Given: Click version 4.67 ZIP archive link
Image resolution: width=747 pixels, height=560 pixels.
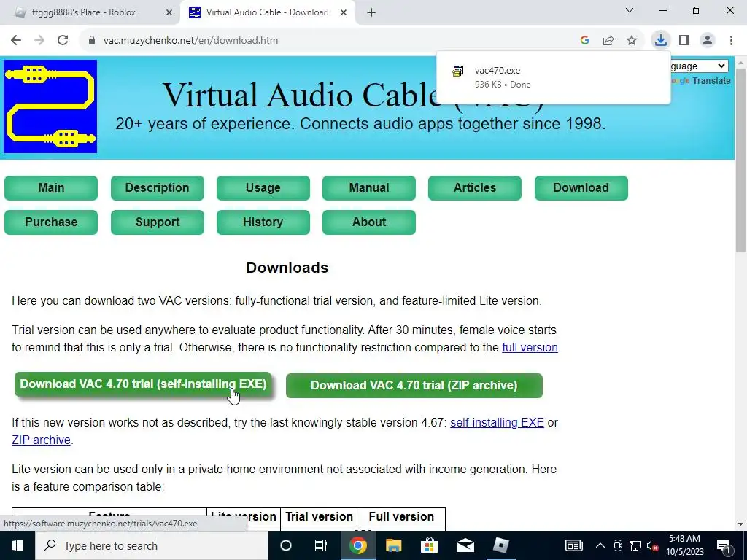Looking at the screenshot, I should [x=41, y=440].
